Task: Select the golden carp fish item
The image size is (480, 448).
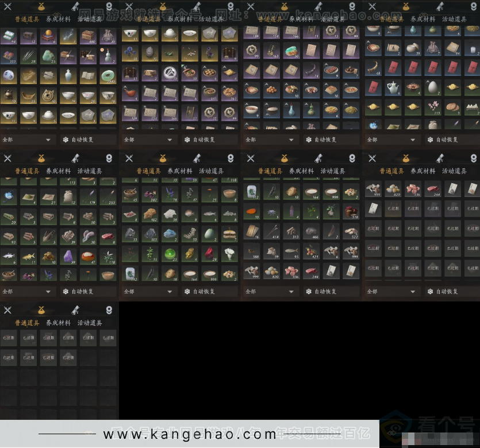Action: point(29,257)
